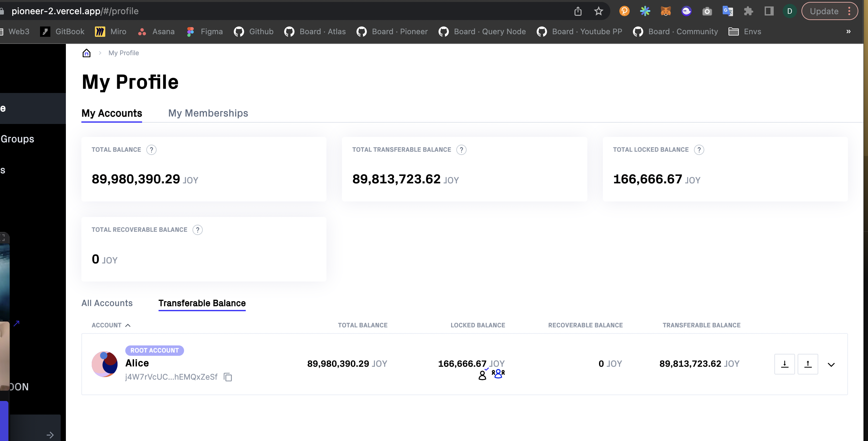The height and width of the screenshot is (441, 868).
Task: Open the Google Translate extension
Action: pyautogui.click(x=728, y=11)
